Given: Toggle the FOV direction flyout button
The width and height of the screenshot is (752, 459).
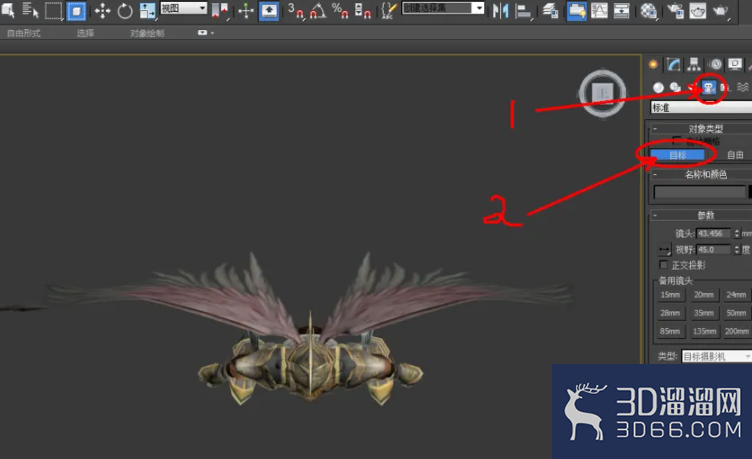Looking at the screenshot, I should [664, 249].
